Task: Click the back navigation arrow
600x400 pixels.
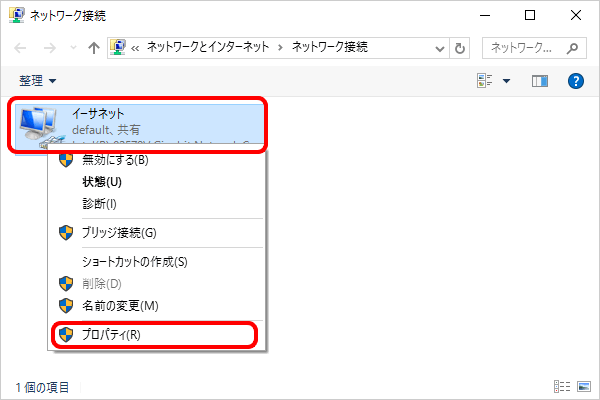Action: pos(22,47)
